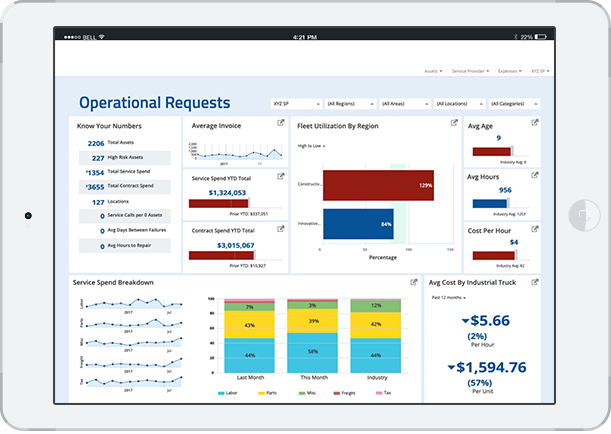Viewport: 611px width, 434px height.
Task: Open Avg Hours popout icon
Action: point(535,175)
